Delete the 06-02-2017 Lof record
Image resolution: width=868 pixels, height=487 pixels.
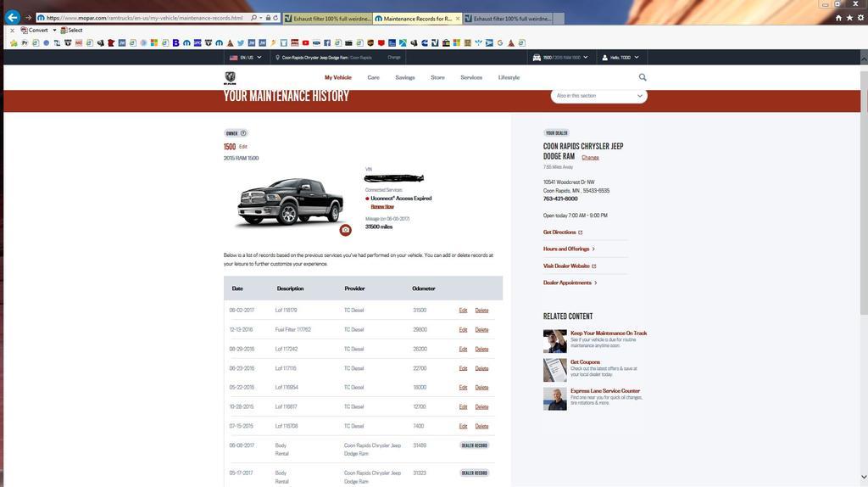pyautogui.click(x=481, y=311)
